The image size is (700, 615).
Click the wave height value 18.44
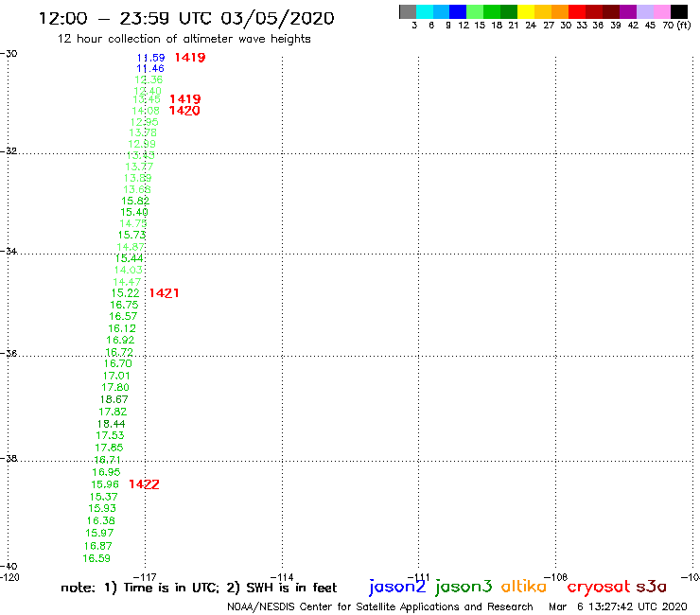[112, 424]
